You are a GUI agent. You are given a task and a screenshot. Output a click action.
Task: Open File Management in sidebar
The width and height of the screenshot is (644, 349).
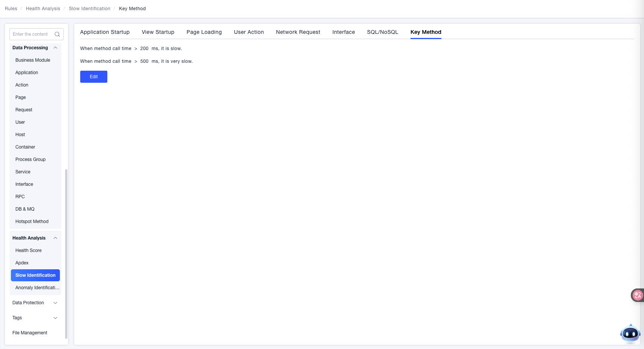tap(30, 333)
